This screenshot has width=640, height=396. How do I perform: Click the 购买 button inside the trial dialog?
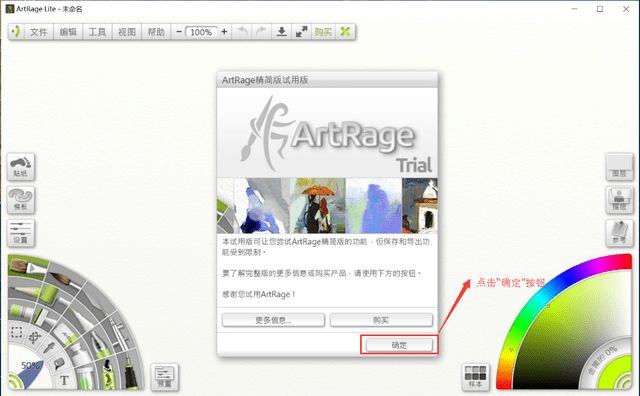coord(381,320)
